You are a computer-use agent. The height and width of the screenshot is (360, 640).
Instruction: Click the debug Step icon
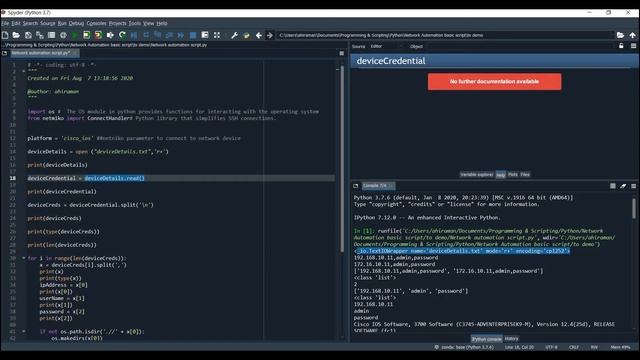tap(146, 35)
